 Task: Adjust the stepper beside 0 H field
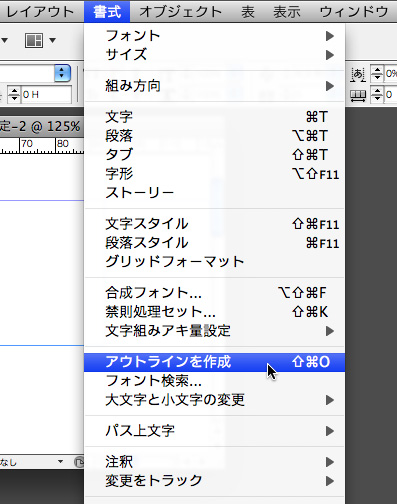[x=14, y=95]
